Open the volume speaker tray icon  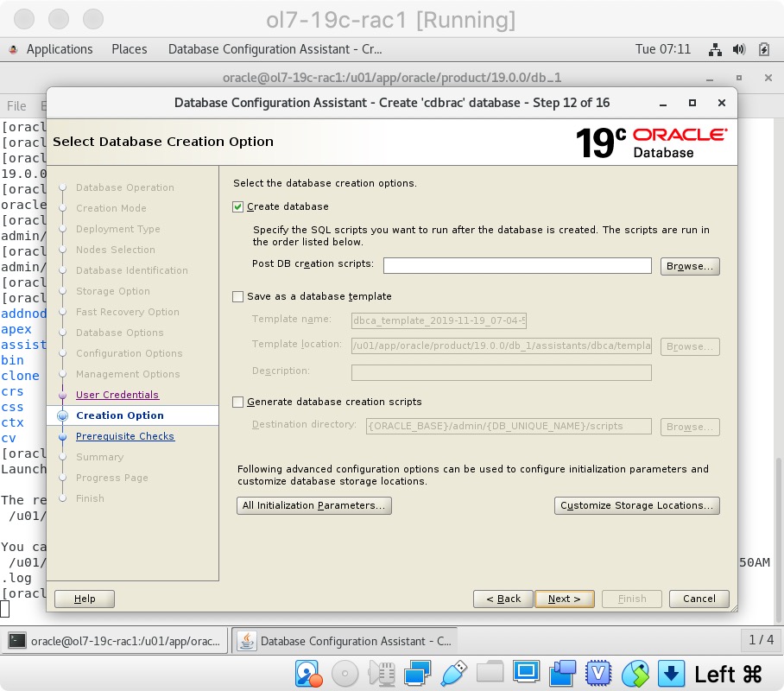pyautogui.click(x=738, y=49)
